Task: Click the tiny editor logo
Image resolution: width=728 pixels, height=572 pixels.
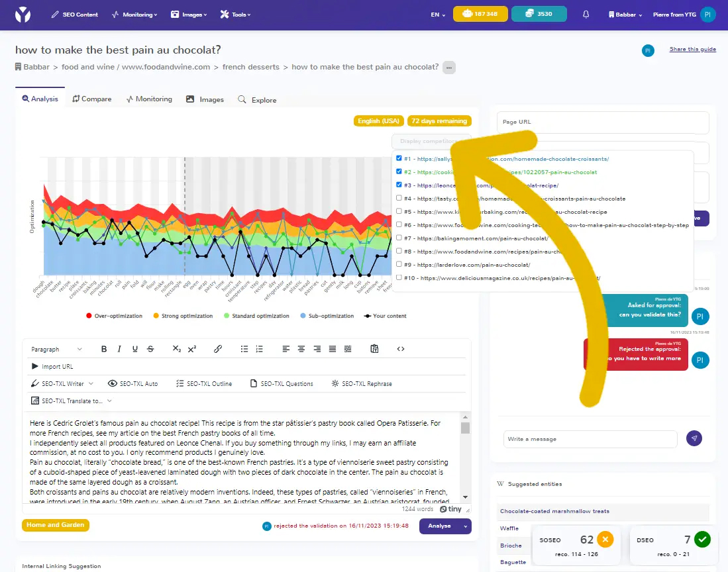Action: pyautogui.click(x=451, y=509)
